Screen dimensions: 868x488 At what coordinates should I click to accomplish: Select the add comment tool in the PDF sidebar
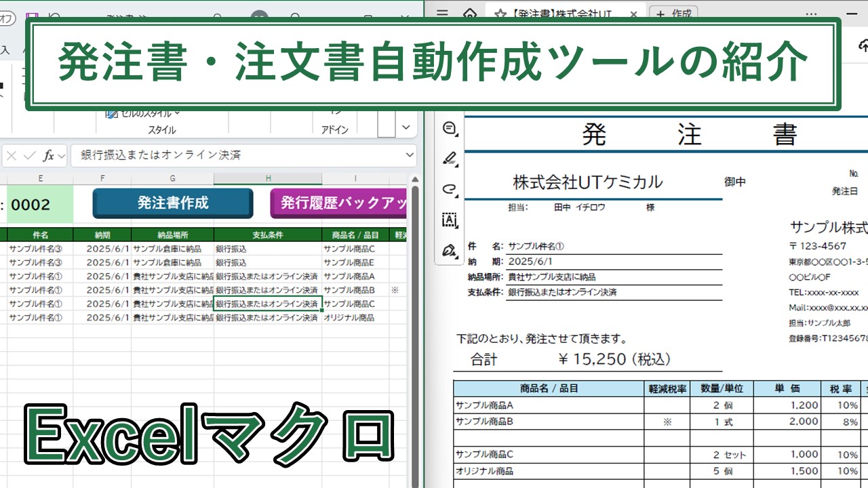(450, 128)
